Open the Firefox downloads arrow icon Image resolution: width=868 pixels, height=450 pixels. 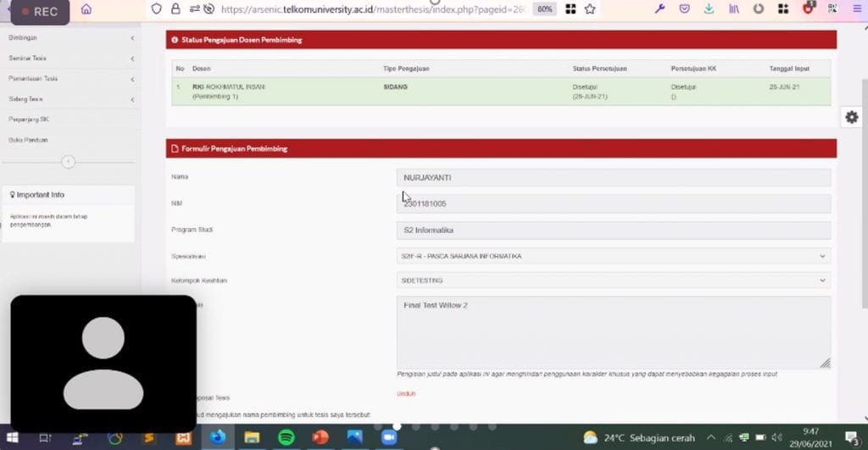709,9
